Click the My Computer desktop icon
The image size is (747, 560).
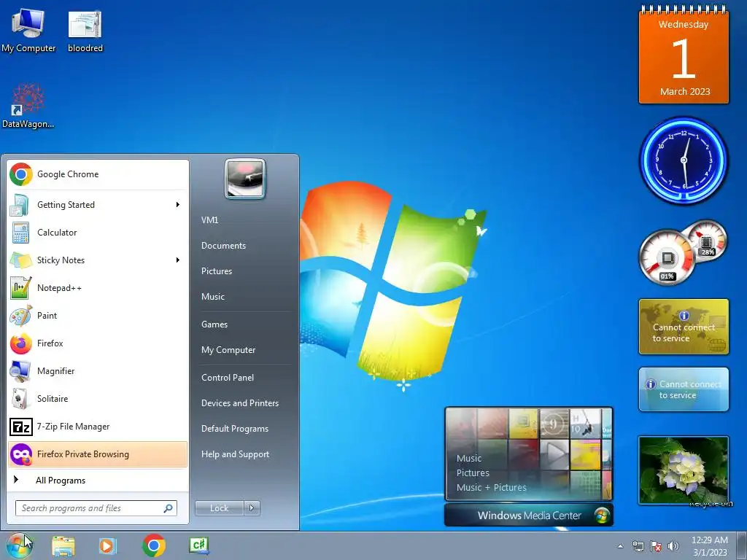coord(28,31)
